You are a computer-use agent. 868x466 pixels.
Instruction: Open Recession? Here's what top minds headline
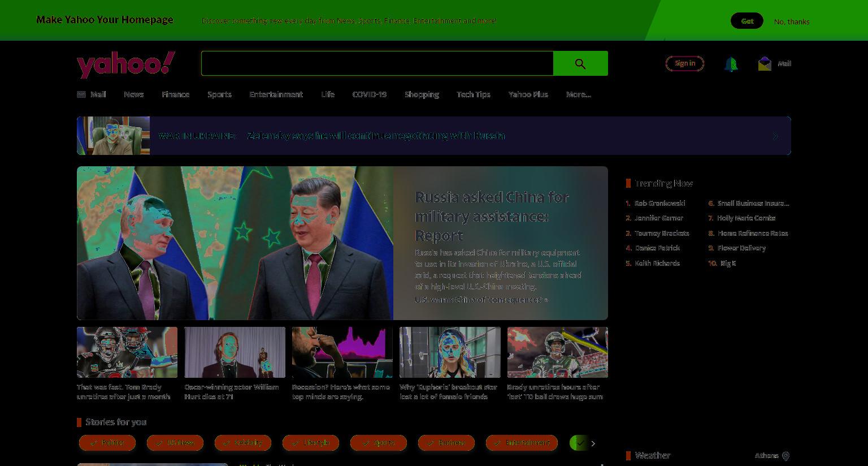click(x=341, y=392)
